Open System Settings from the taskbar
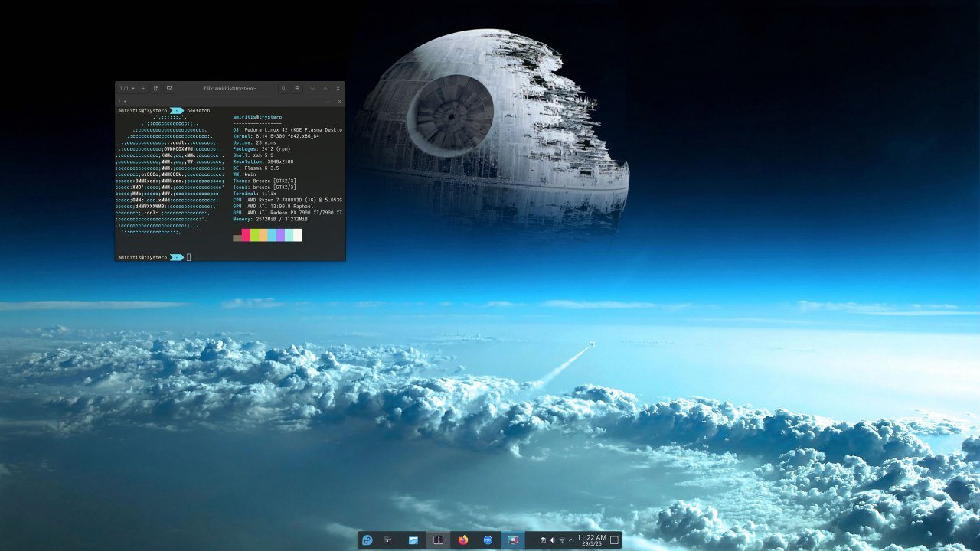This screenshot has width=980, height=551. [388, 540]
